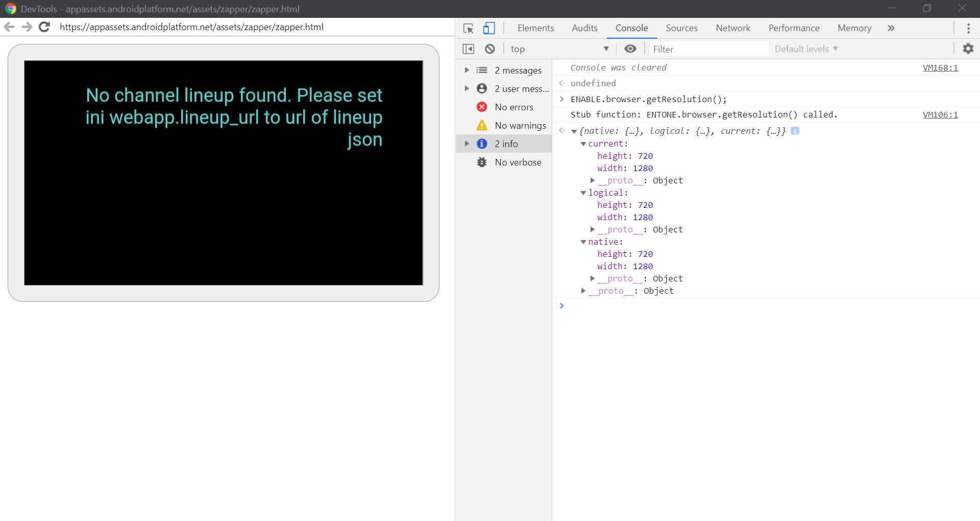
Task: Open Default levels dropdown
Action: [x=806, y=49]
